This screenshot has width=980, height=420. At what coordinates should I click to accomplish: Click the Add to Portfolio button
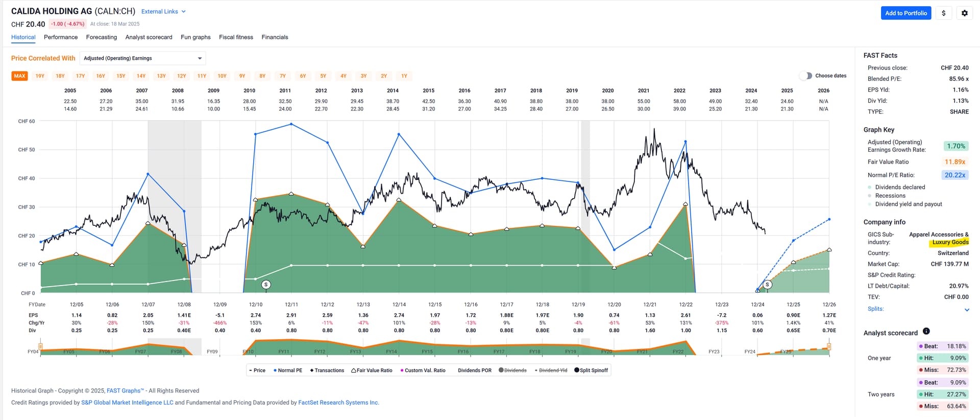point(906,13)
